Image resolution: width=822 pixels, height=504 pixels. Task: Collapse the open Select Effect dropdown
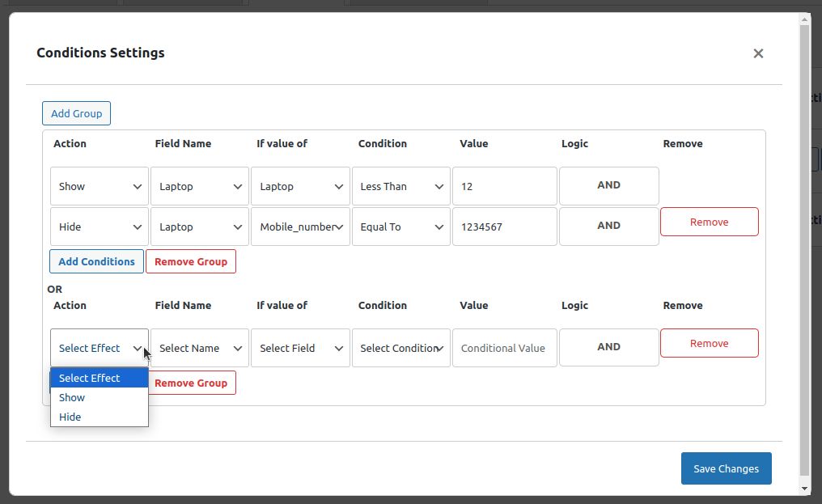(100, 348)
